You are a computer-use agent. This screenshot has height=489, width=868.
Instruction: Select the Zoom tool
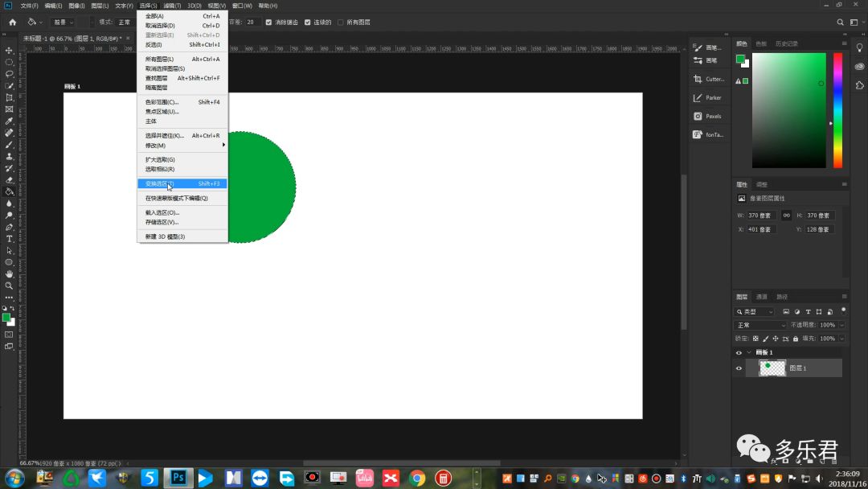9,286
